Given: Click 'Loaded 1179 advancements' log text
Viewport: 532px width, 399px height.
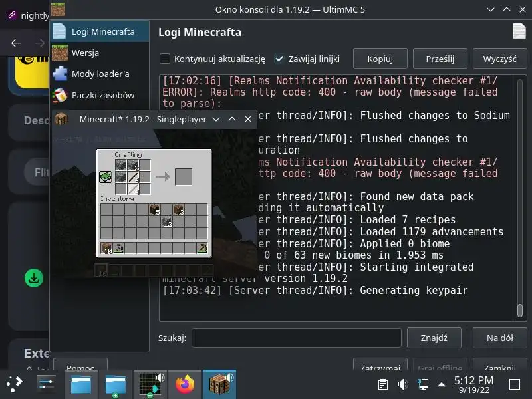Looking at the screenshot, I should [x=432, y=231].
